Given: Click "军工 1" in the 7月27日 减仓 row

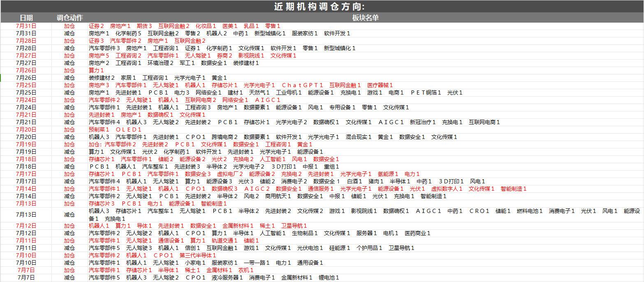Looking at the screenshot, I should point(187,63).
